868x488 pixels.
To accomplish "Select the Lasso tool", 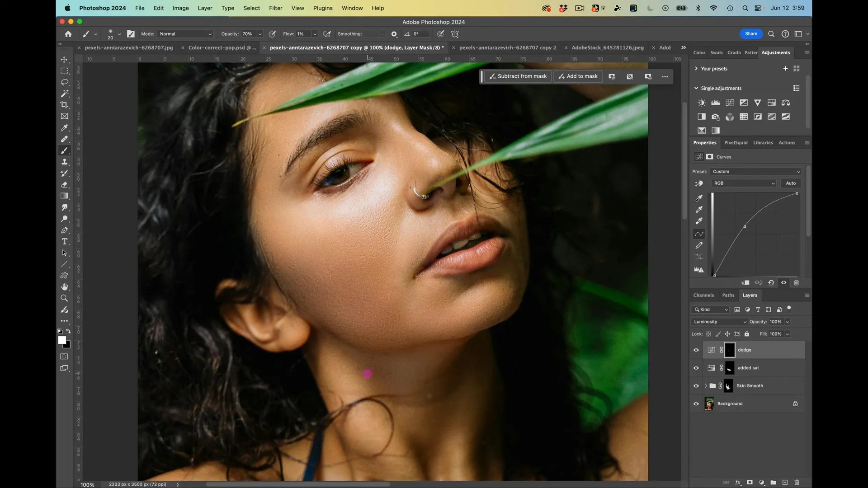I will coord(65,82).
